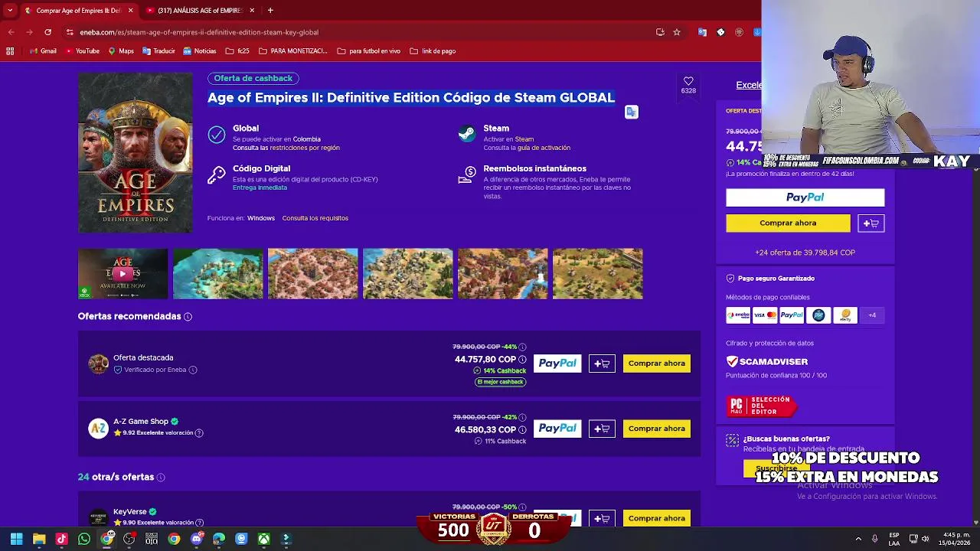Open the Traducir bookmark
Image resolution: width=980 pixels, height=551 pixels.
click(x=158, y=51)
